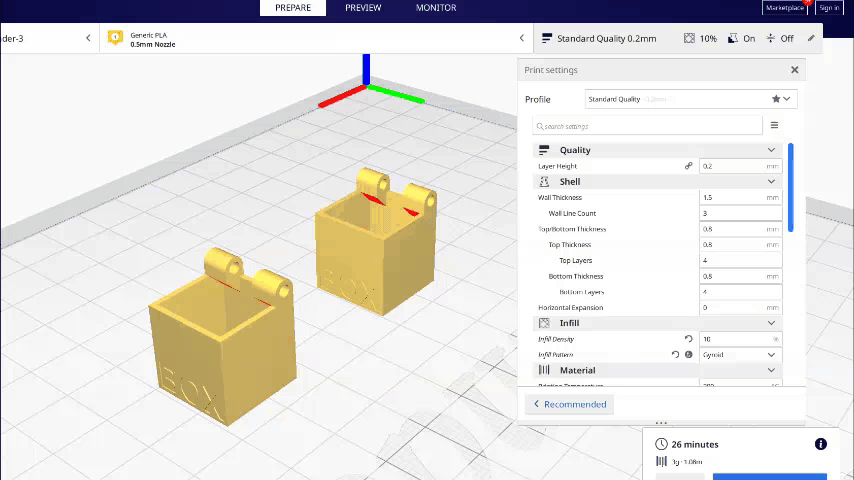Click the function icon next to Infill Pattern
854x480 pixels.
(x=688, y=355)
